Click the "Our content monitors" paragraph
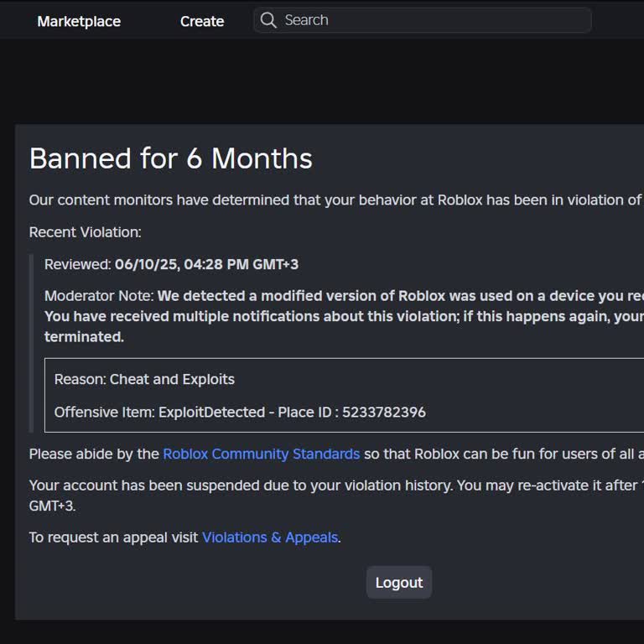Image resolution: width=644 pixels, height=644 pixels. point(334,200)
